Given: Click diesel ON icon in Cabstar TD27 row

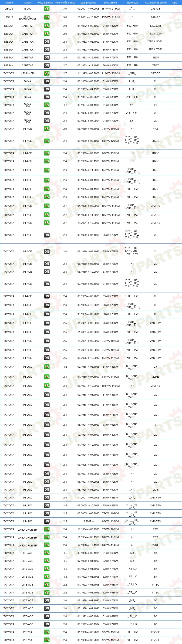Looking at the screenshot, I should (47, 65).
